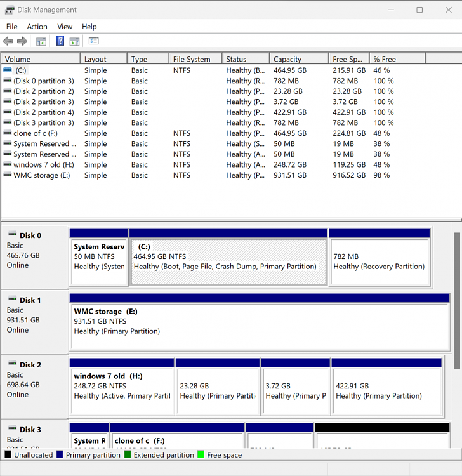462x476 pixels.
Task: Select the (Disk 0 partition 3) volume row
Action: (x=214, y=81)
